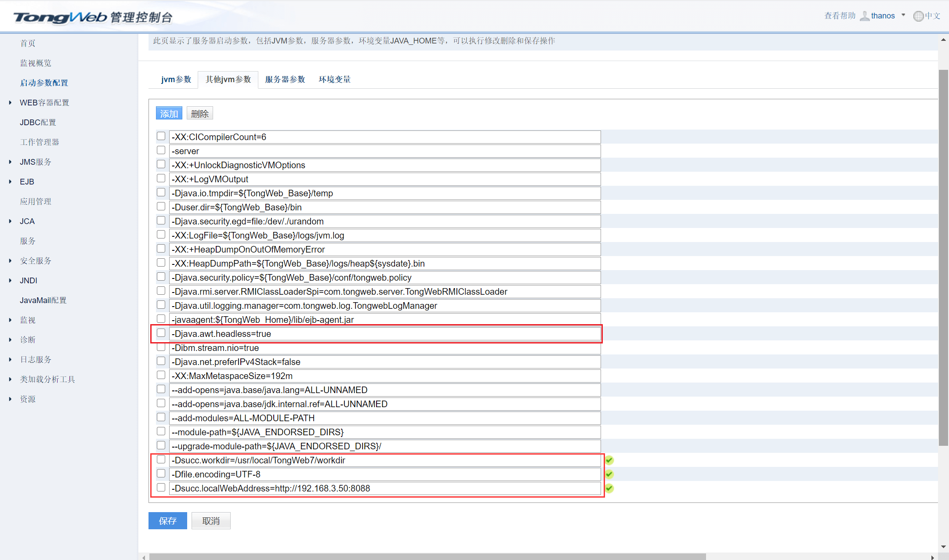
Task: Click green check icon beside Dsucc.localWebAddress row
Action: pos(609,488)
